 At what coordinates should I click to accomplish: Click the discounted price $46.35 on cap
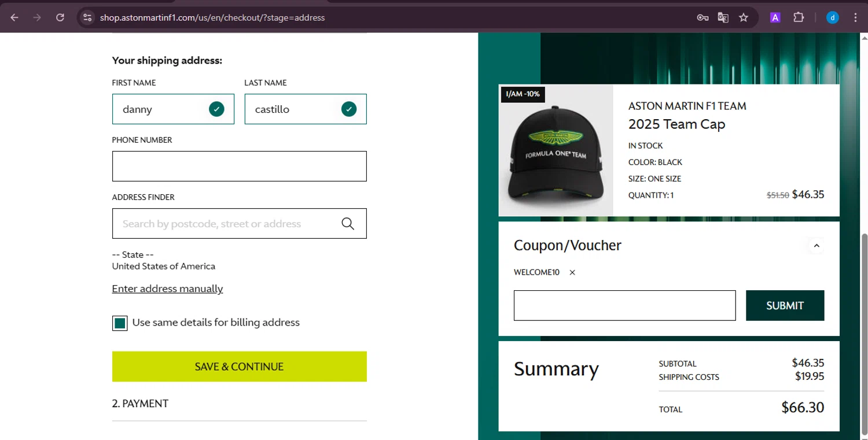tap(808, 194)
